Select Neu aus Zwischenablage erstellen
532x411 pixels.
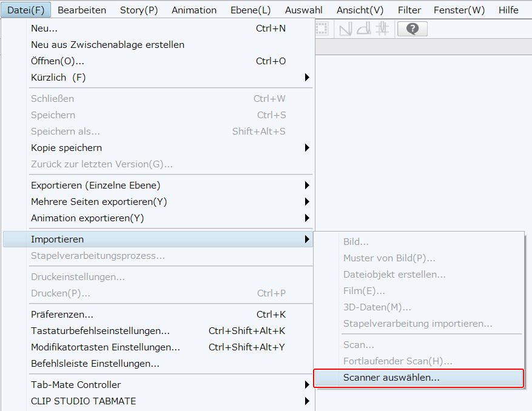coord(158,45)
